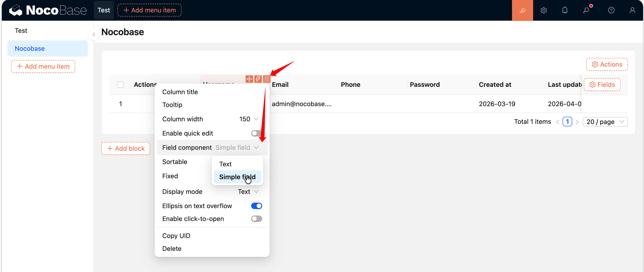This screenshot has height=272, width=644.
Task: Click the Fields configuration button
Action: point(602,85)
